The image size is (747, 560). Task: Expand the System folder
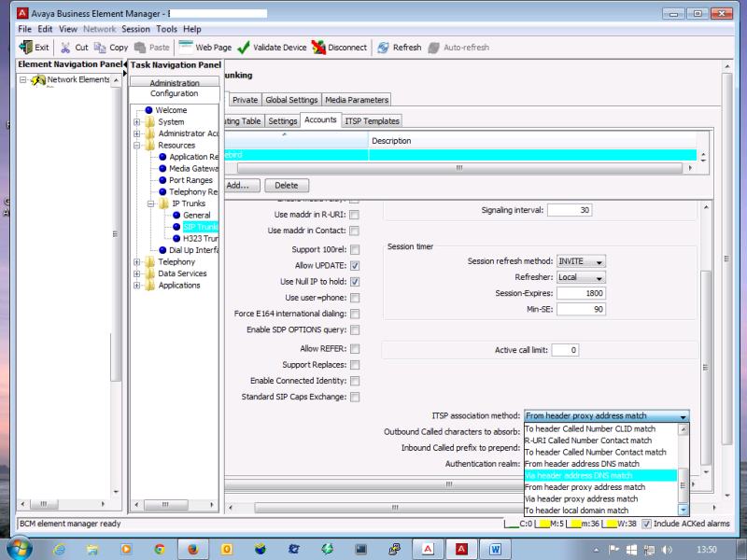[x=136, y=122]
